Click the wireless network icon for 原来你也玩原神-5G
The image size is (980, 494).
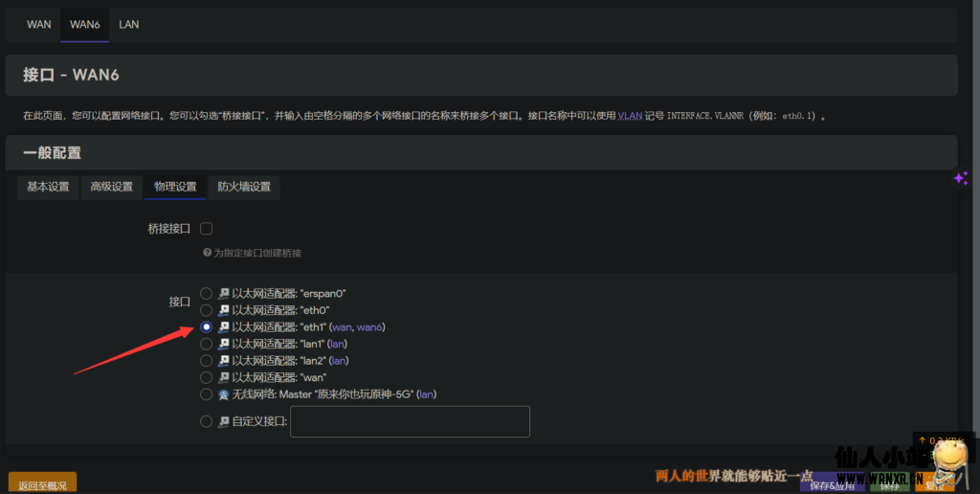[224, 394]
